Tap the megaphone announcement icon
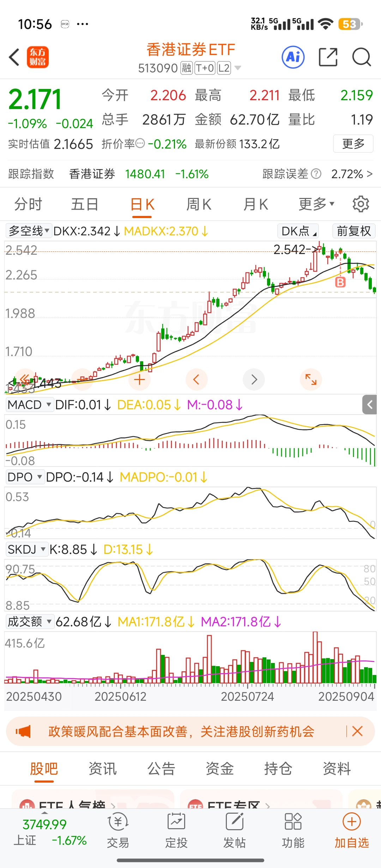This screenshot has width=381, height=868. 23,731
